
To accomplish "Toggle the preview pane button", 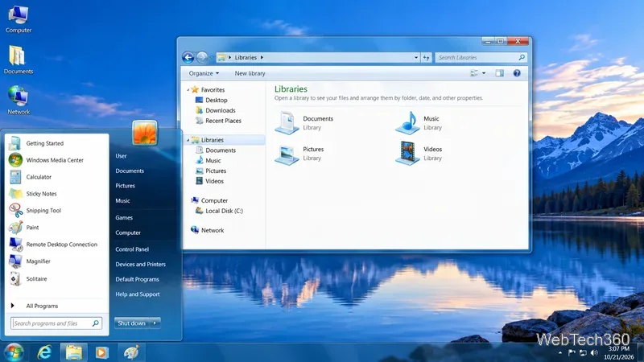I will coord(499,73).
